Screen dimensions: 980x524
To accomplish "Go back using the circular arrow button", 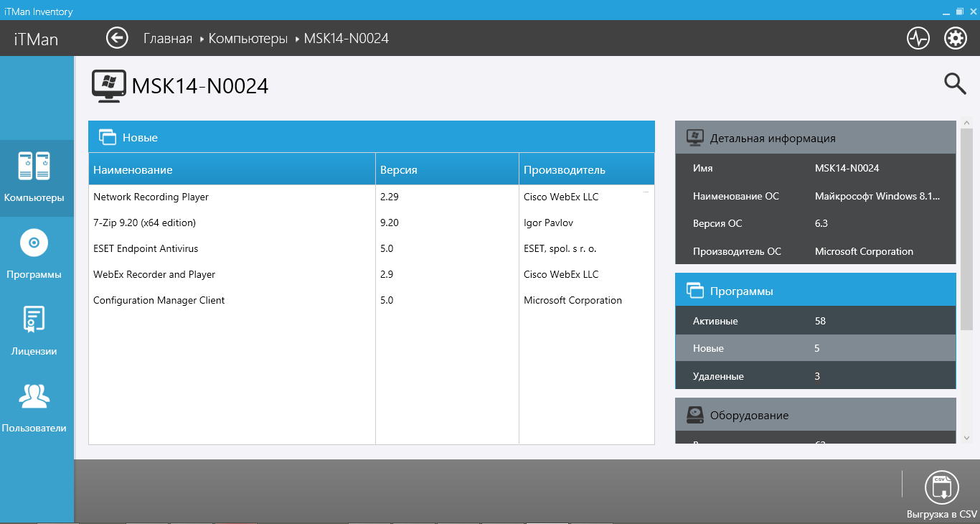I will 117,37.
